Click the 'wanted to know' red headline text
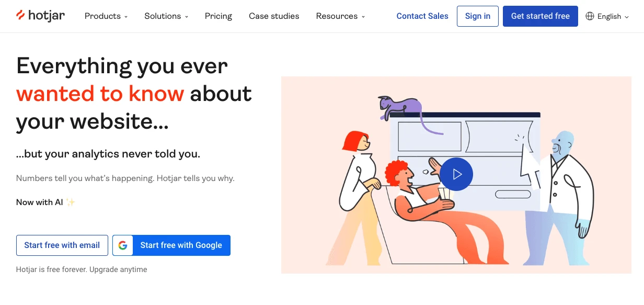Image resolution: width=644 pixels, height=305 pixels. coord(100,94)
